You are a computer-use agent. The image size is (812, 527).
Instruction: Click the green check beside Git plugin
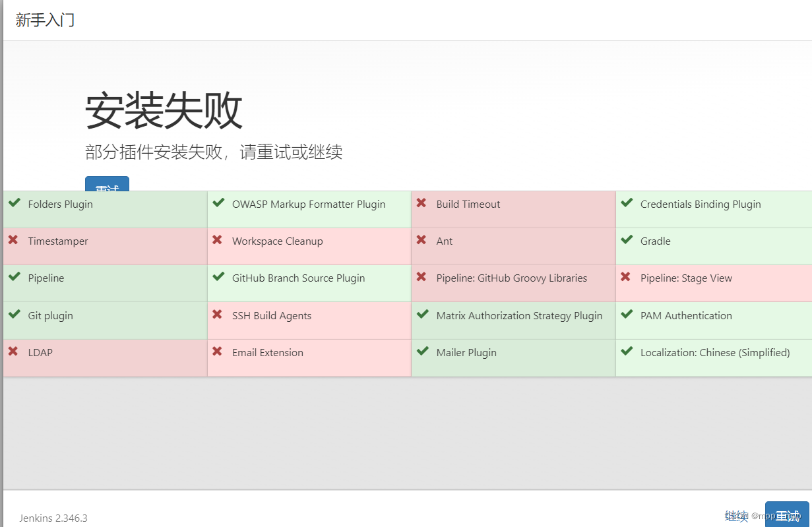14,315
